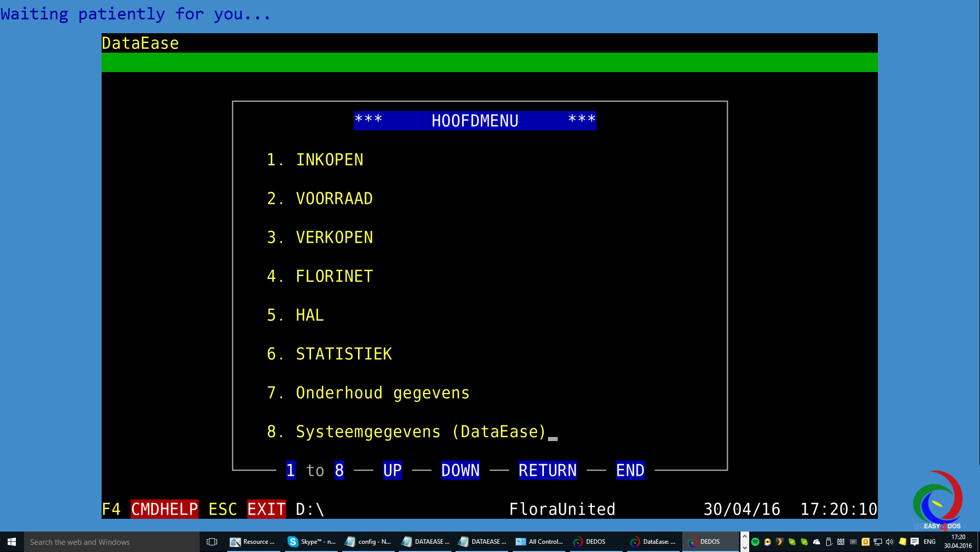
Task: Open Task View in the taskbar
Action: [x=212, y=542]
